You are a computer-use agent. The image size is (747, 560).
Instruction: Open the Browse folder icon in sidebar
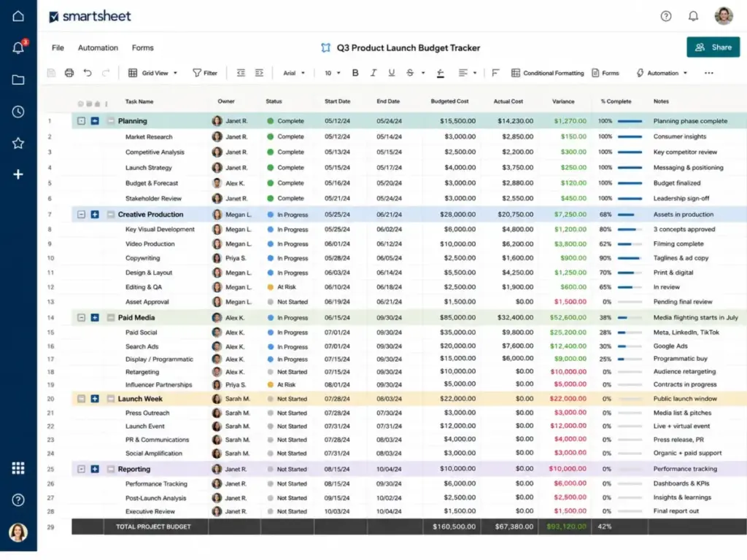pos(18,79)
